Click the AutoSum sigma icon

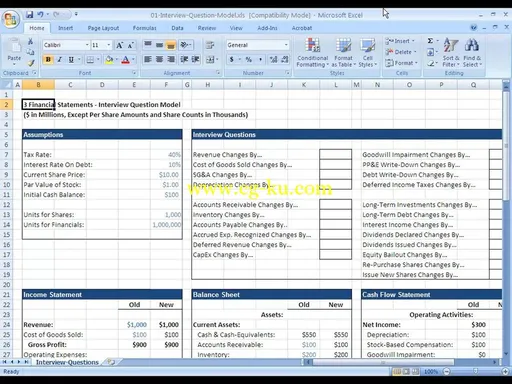coord(430,41)
